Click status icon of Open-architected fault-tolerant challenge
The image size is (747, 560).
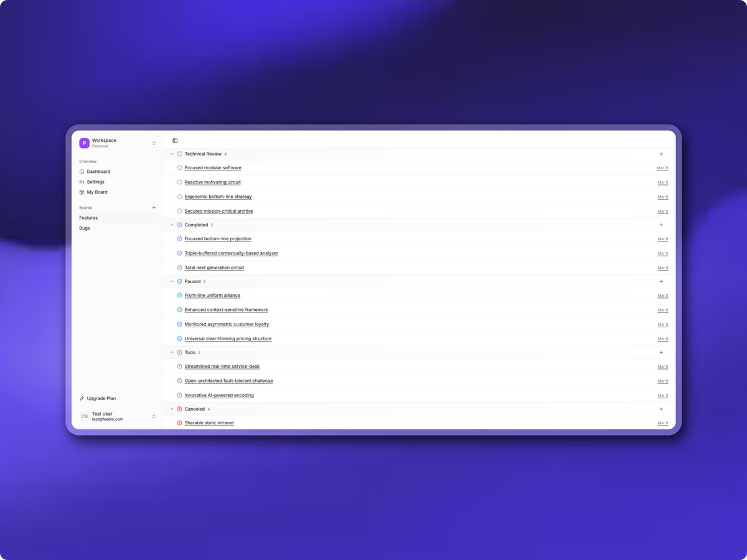coord(179,381)
